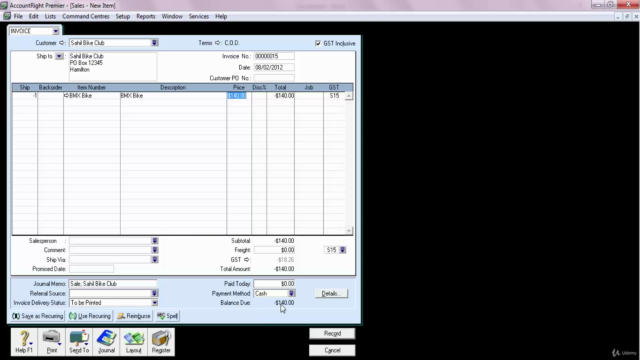Click the Promised Date field
The height and width of the screenshot is (360, 640).
coord(91,269)
